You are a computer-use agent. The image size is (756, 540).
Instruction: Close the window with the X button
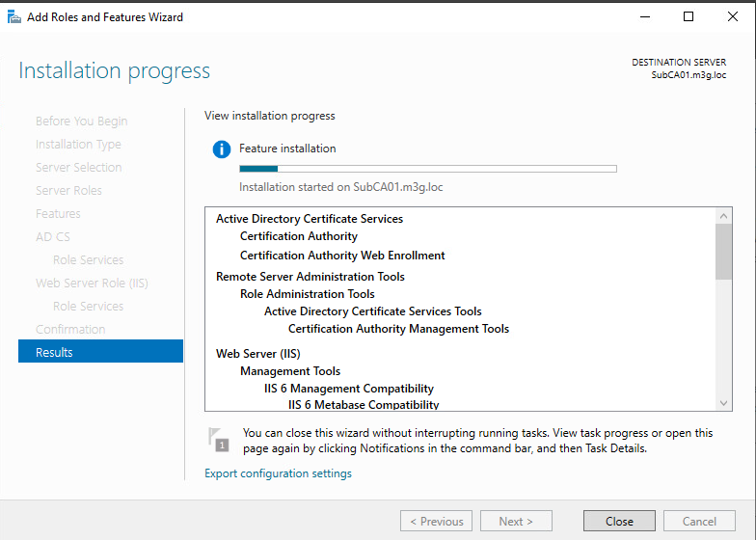[x=733, y=16]
